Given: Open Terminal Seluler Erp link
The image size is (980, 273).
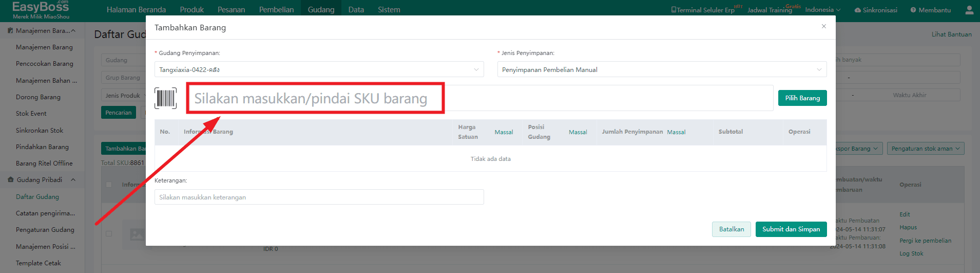Looking at the screenshot, I should pos(703,10).
